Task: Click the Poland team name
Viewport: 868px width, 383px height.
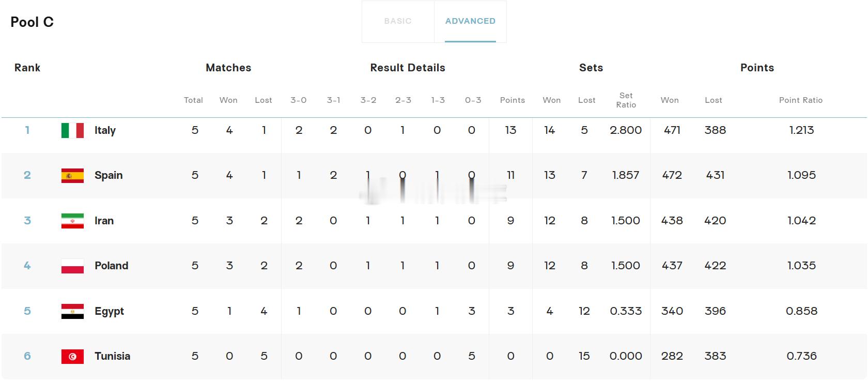Action: pyautogui.click(x=111, y=266)
